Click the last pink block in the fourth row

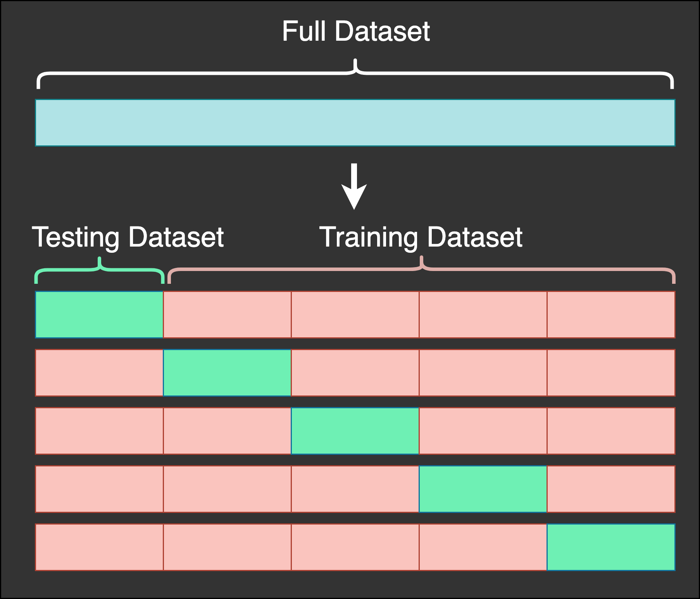611,489
